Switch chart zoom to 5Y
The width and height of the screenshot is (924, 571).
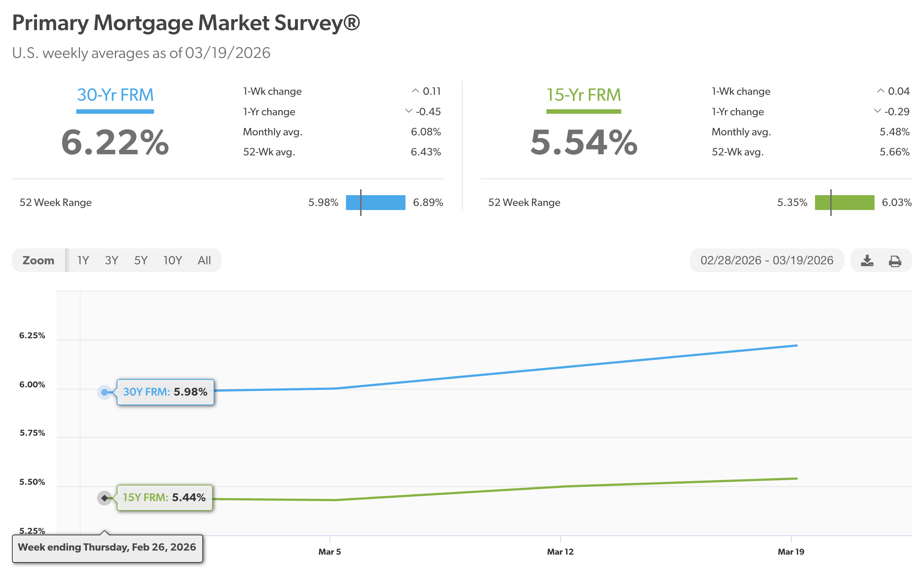[141, 260]
